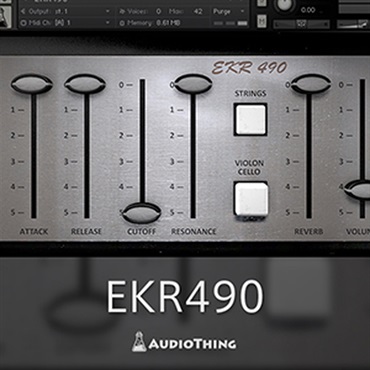
Task: Click the RESONANCE label
Action: click(x=194, y=231)
